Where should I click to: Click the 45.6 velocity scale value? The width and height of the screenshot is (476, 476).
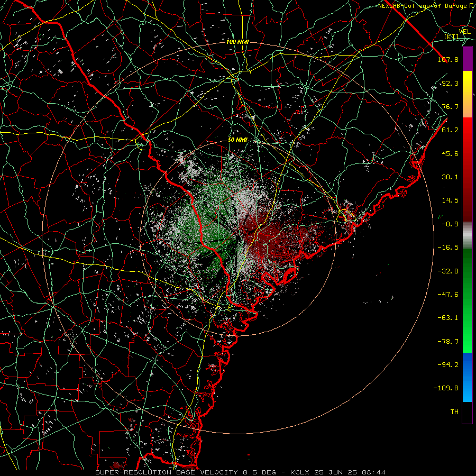point(450,153)
